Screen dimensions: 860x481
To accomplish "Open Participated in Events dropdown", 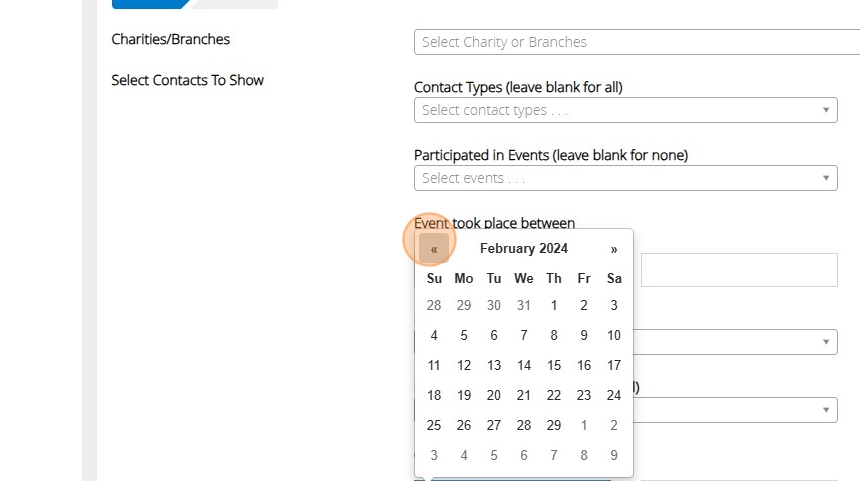I will 625,178.
